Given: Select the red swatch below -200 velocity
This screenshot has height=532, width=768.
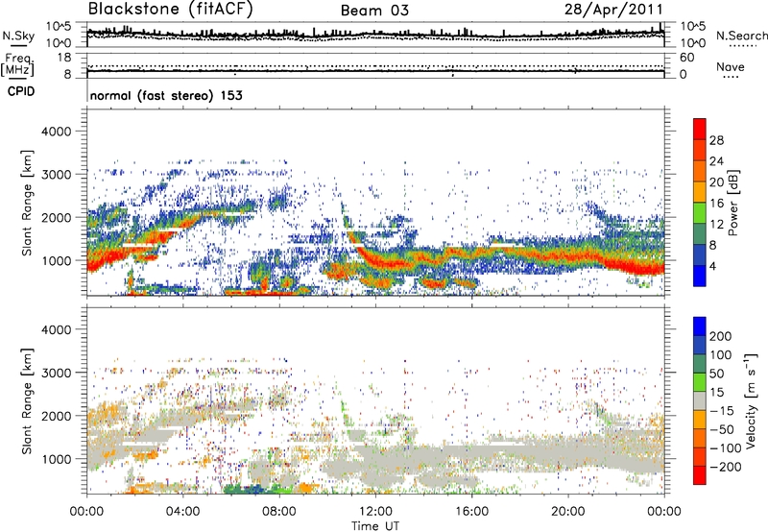Looking at the screenshot, I should point(700,475).
